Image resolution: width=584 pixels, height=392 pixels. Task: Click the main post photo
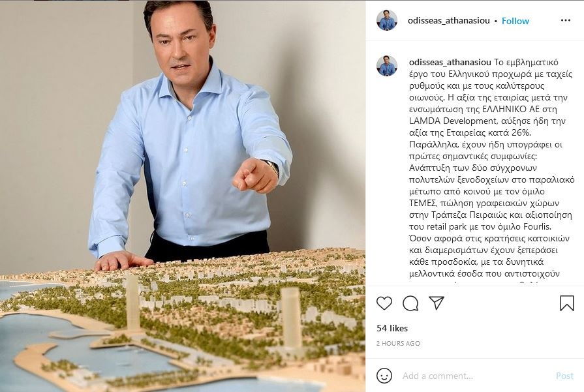183,196
